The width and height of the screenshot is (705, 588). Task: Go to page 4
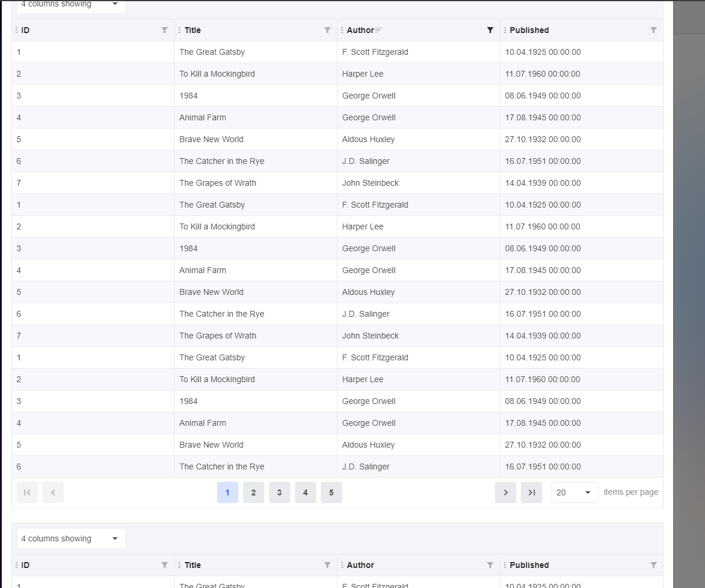coord(305,492)
